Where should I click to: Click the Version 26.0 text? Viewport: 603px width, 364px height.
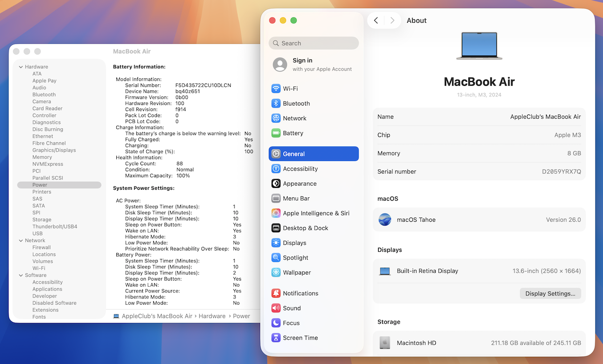[563, 220]
